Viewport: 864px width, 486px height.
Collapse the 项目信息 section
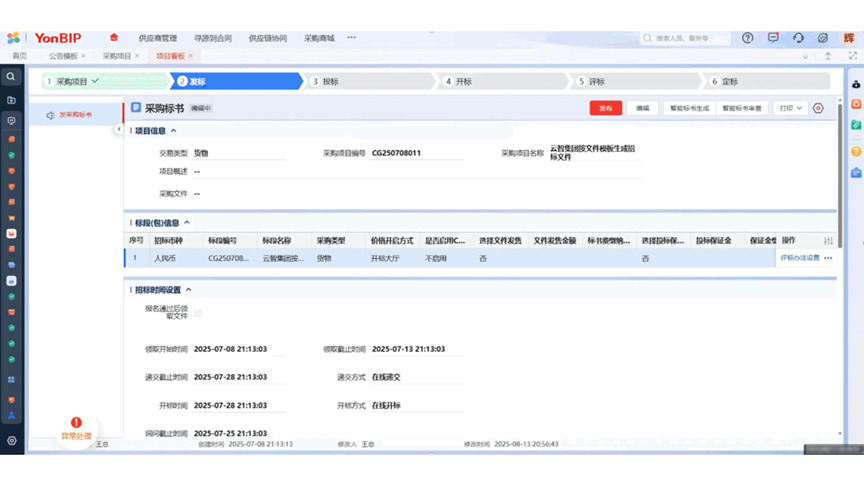coord(173,131)
